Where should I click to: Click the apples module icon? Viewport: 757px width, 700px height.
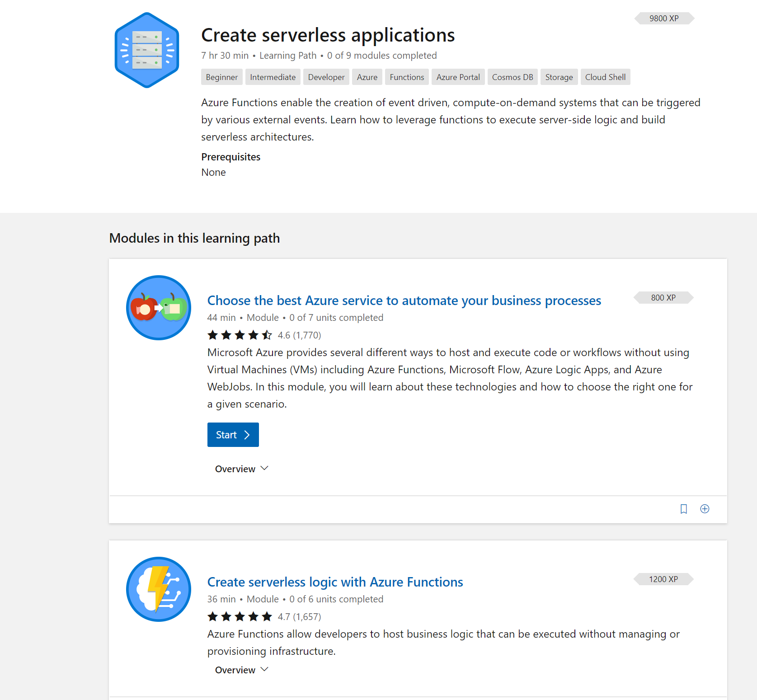tap(159, 308)
